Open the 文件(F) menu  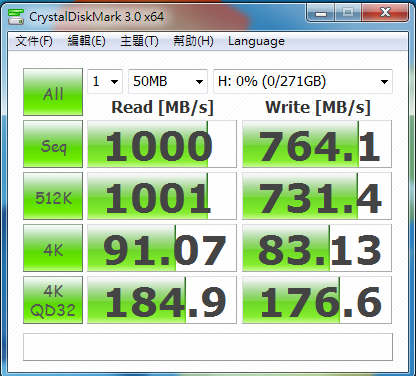tap(34, 41)
